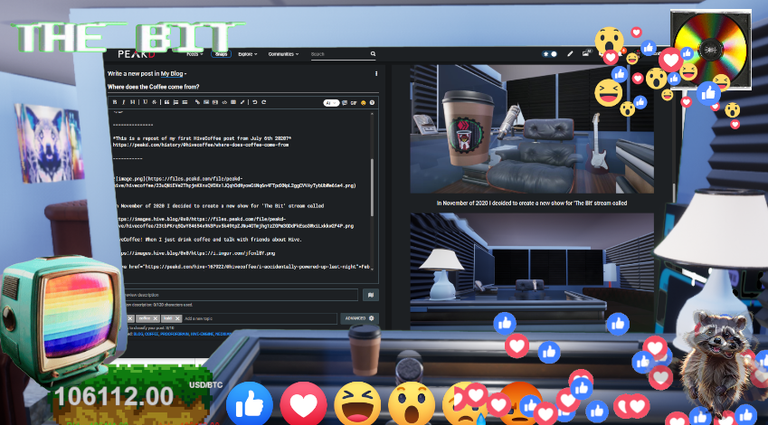The height and width of the screenshot is (425, 768).
Task: Click the editor's vertical scrollbar
Action: coord(372,188)
